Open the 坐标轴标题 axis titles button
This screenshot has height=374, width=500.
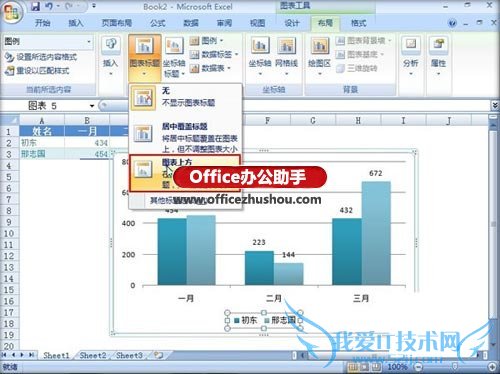pos(174,57)
